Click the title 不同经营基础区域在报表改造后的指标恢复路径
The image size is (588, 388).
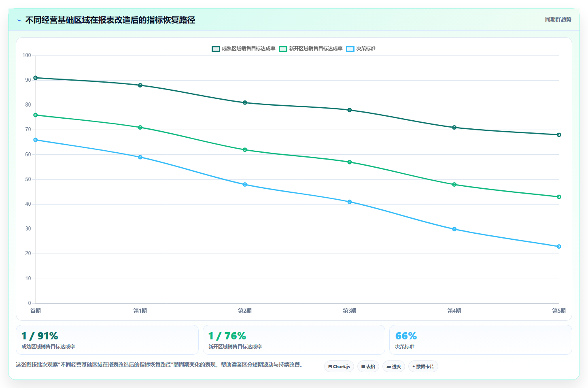click(110, 20)
